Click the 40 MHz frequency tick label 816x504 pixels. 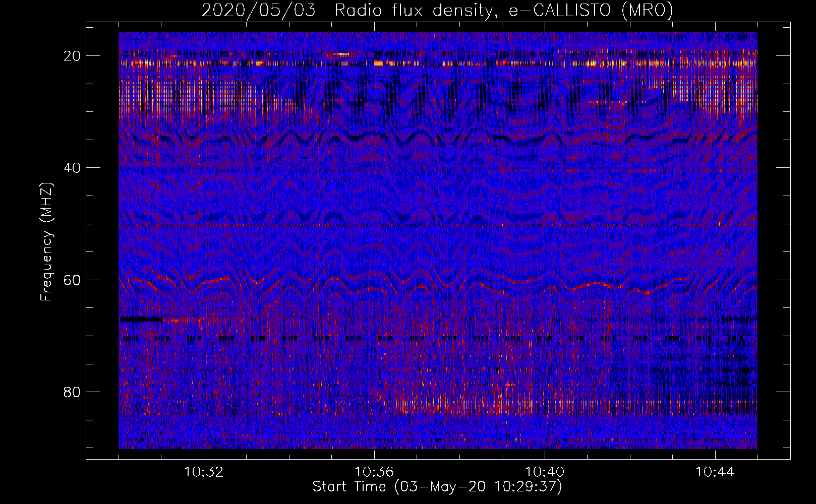coord(72,168)
